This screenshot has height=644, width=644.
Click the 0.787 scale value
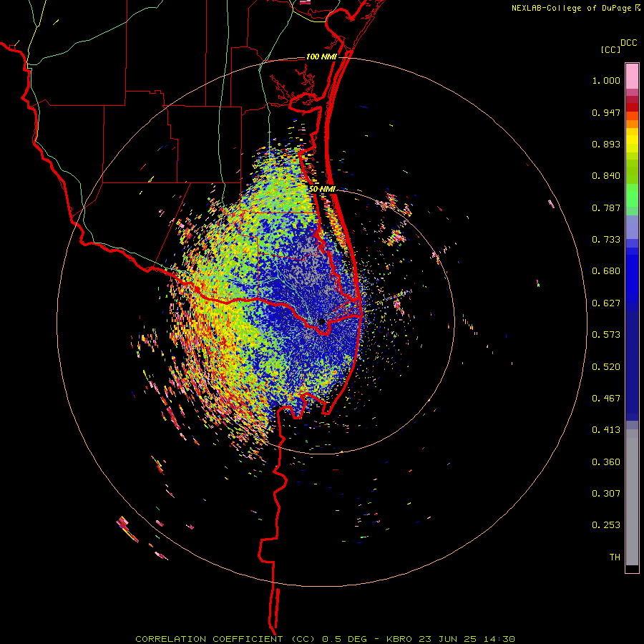tap(606, 208)
